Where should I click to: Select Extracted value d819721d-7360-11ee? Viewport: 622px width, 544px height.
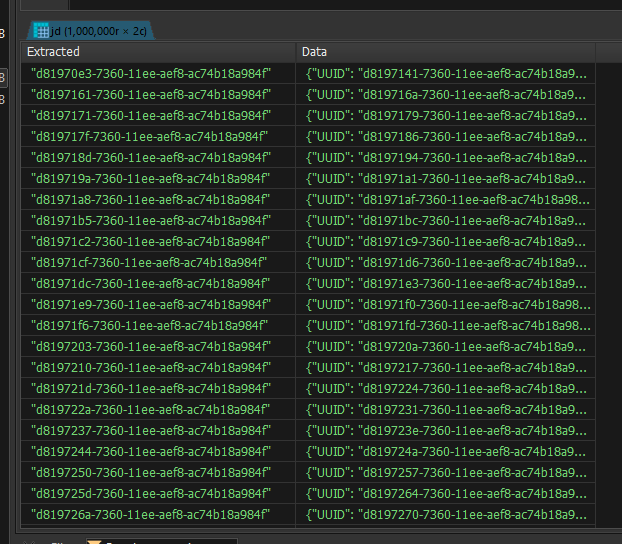pos(150,389)
